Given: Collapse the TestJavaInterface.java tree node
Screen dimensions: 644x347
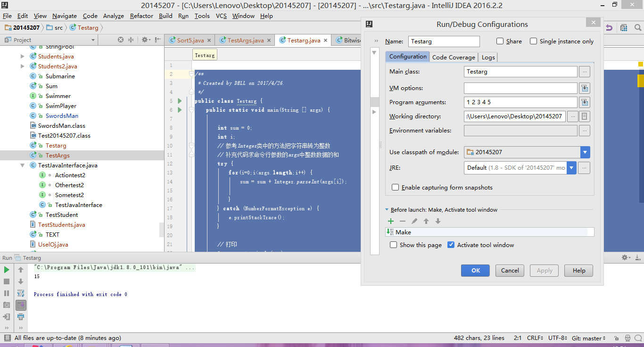Looking at the screenshot, I should point(23,165).
